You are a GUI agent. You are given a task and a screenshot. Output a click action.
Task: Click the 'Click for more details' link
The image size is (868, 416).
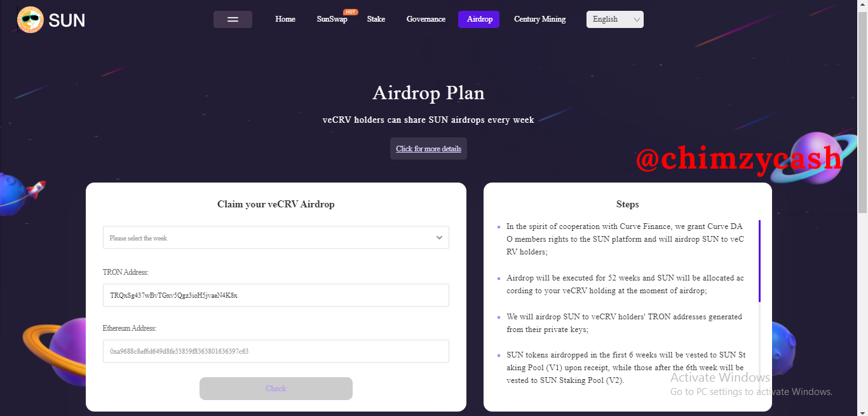coord(428,149)
